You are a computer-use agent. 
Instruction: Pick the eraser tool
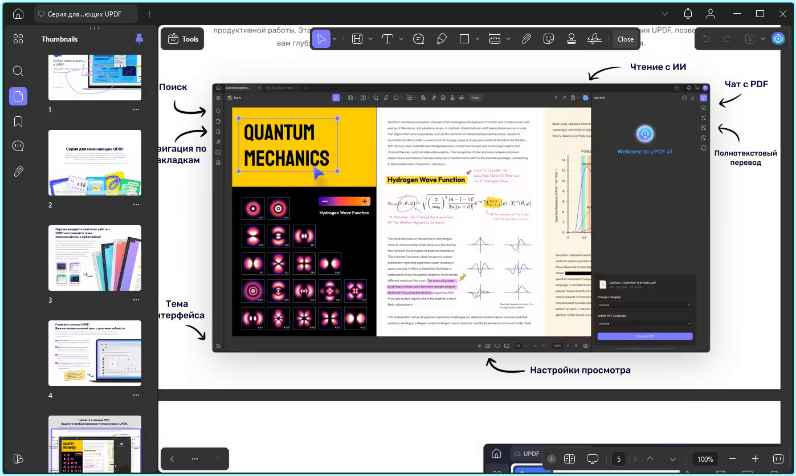(443, 39)
